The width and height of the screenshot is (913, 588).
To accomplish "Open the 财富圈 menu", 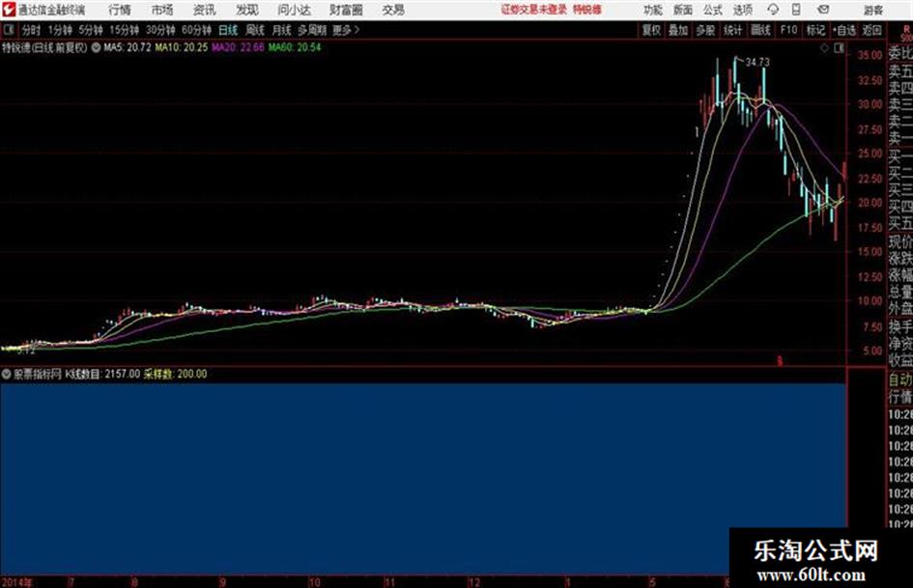I will coord(346,10).
